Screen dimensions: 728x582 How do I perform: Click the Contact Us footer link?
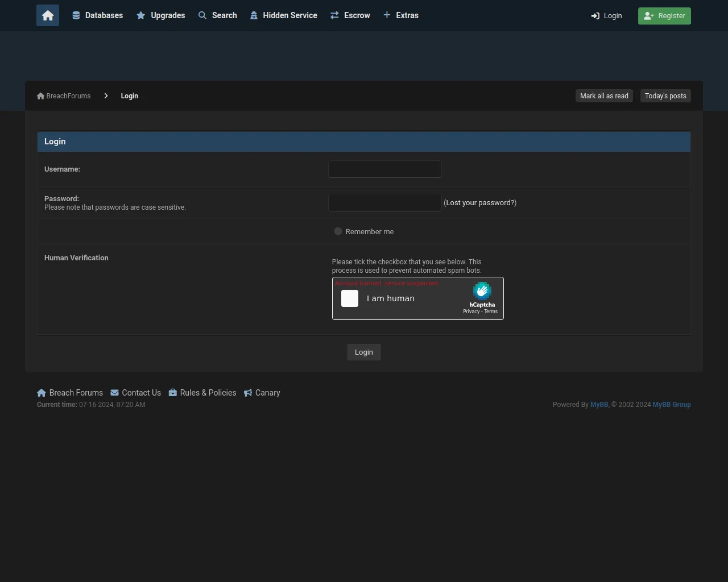[x=141, y=393]
